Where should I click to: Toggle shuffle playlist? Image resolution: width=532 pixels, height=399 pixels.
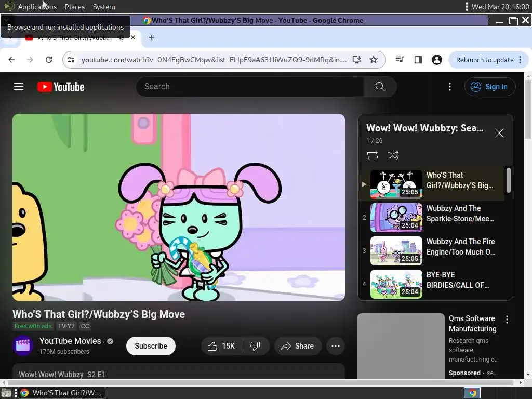pos(393,155)
